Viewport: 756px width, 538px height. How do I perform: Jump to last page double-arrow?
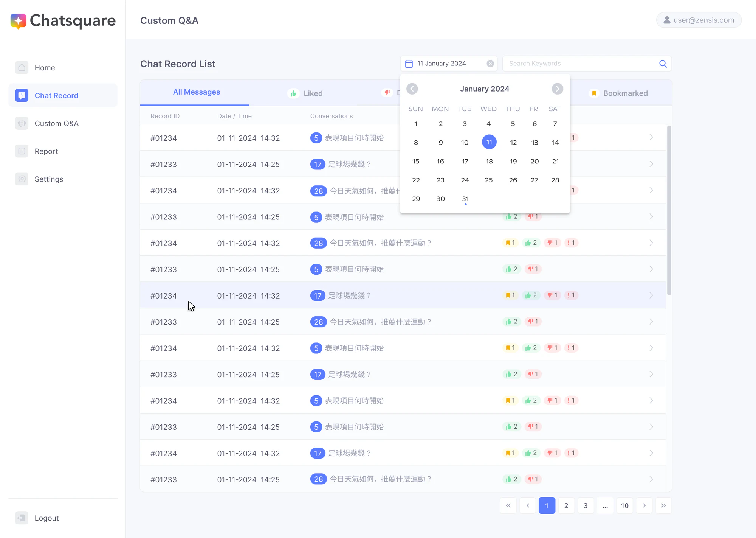click(663, 505)
